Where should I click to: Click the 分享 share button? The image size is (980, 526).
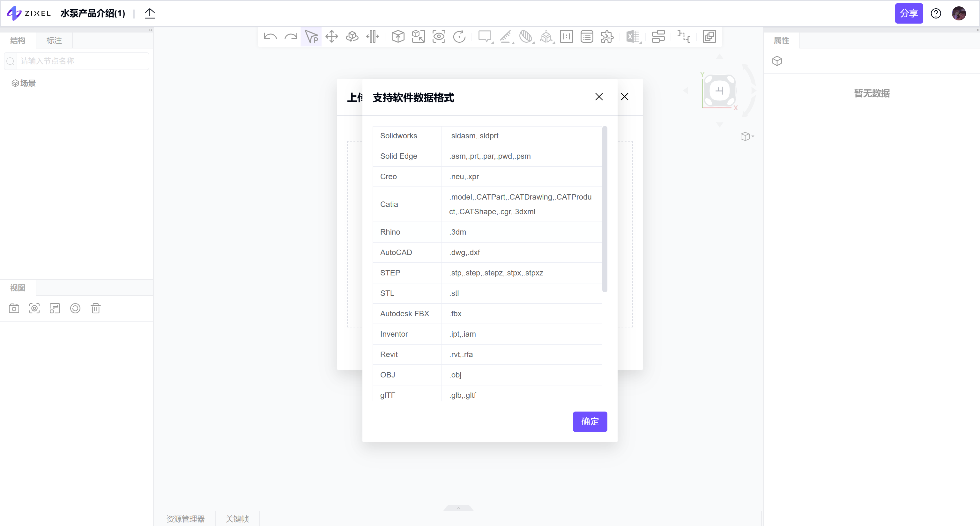(909, 14)
